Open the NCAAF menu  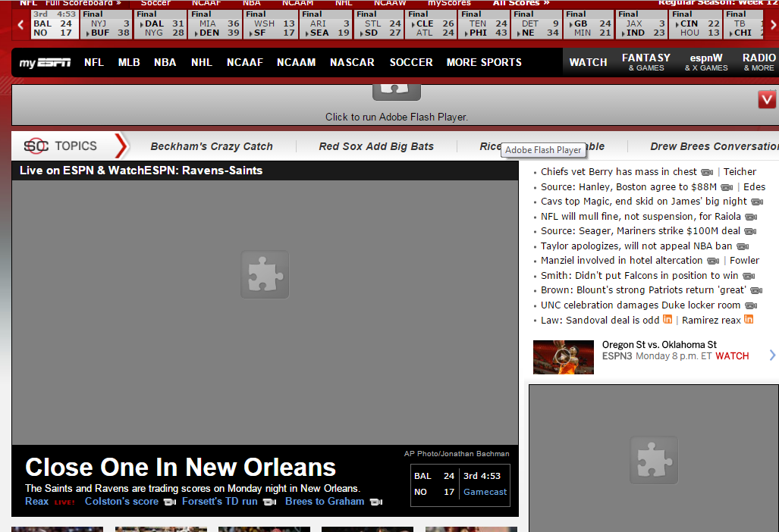(245, 63)
